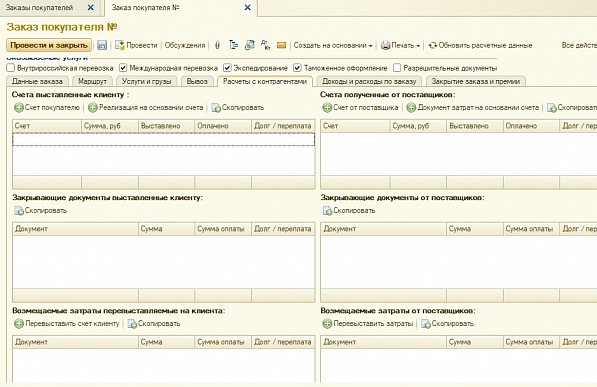Click Сумма header in supplier closing documents
This screenshot has width=597, height=387.
[475, 229]
